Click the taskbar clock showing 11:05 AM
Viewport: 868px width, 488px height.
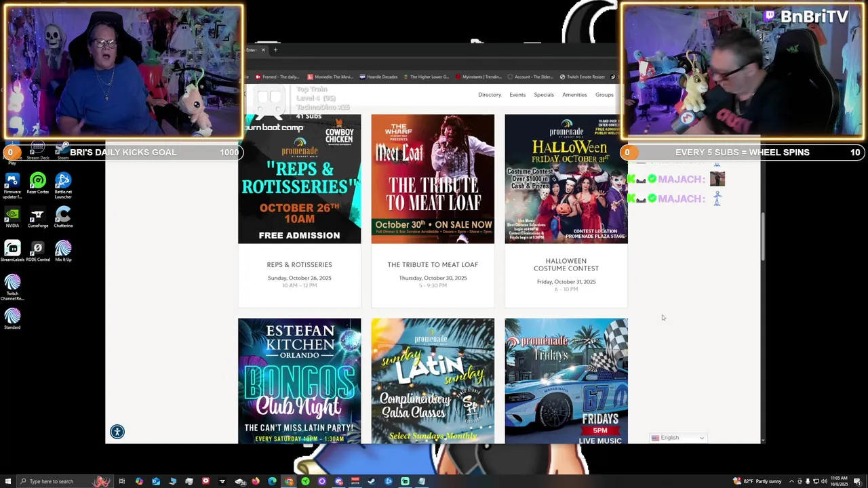point(840,481)
